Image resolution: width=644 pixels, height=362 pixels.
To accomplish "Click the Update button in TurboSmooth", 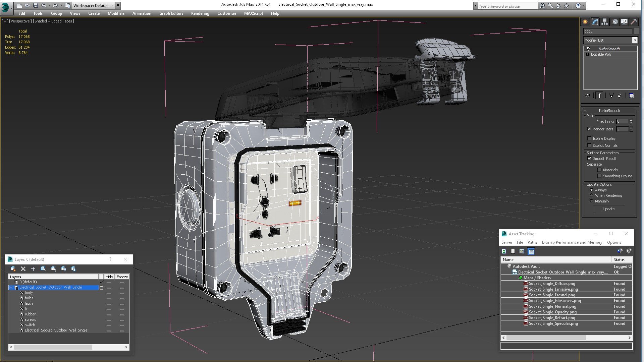I will 608,209.
